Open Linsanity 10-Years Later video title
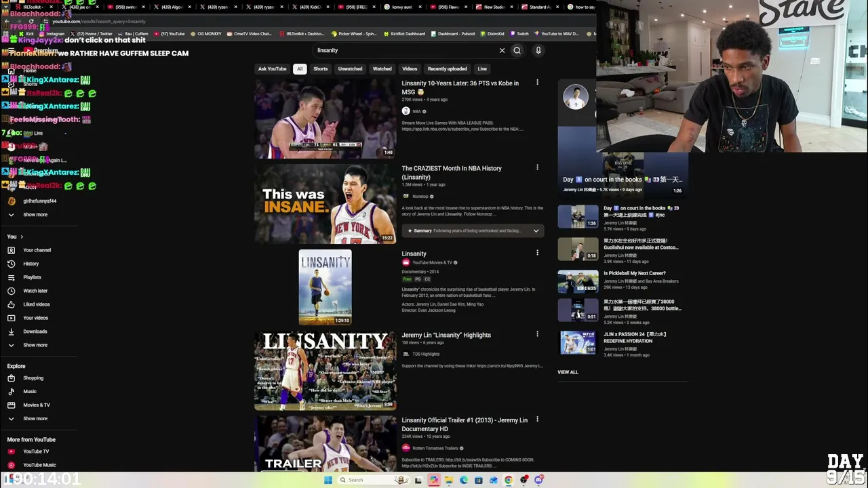The image size is (868, 488). coord(460,87)
